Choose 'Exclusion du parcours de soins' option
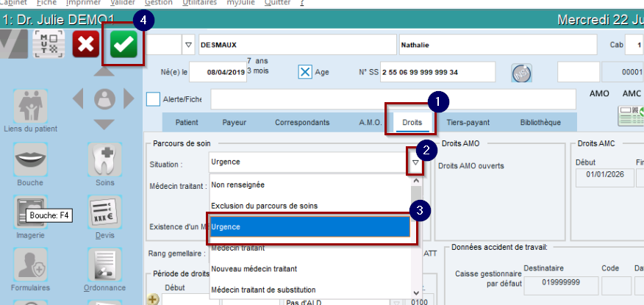The height and width of the screenshot is (305, 644). [x=310, y=206]
